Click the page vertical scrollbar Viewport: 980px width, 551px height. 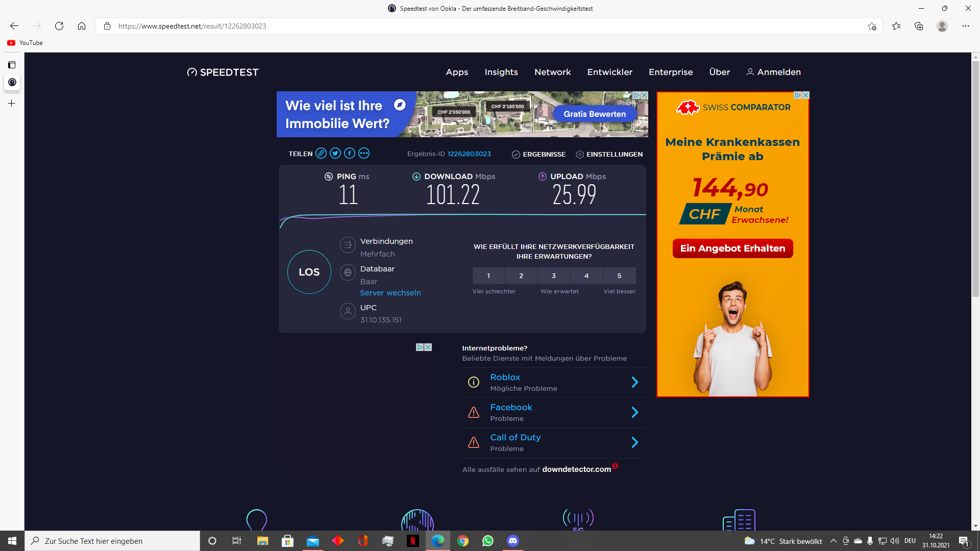click(975, 179)
